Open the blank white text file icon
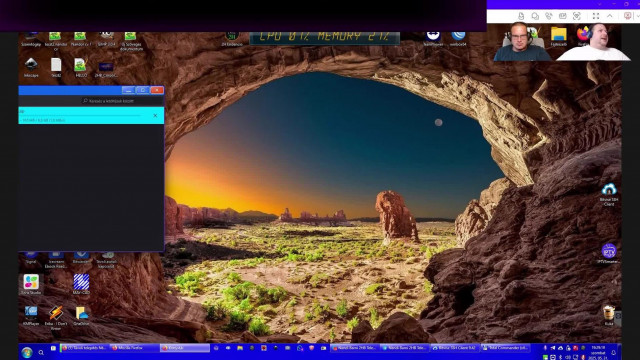The width and height of the screenshot is (640, 360). tap(56, 67)
